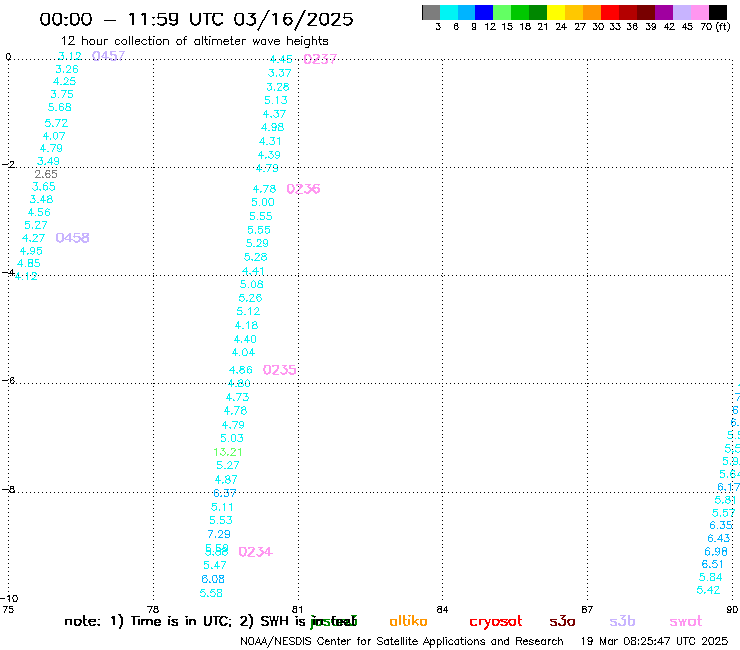Click the gray 3 ft legend swatch
Image resolution: width=740 pixels, height=650 pixels.
(431, 13)
